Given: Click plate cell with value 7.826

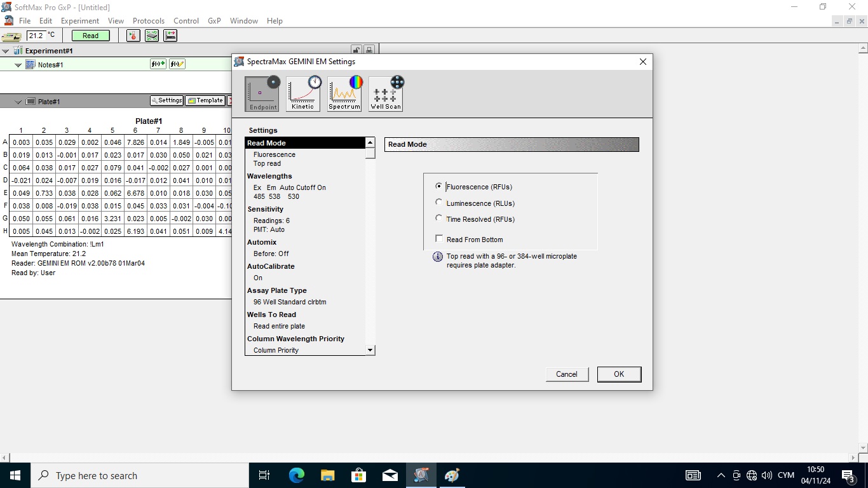Looking at the screenshot, I should point(135,142).
